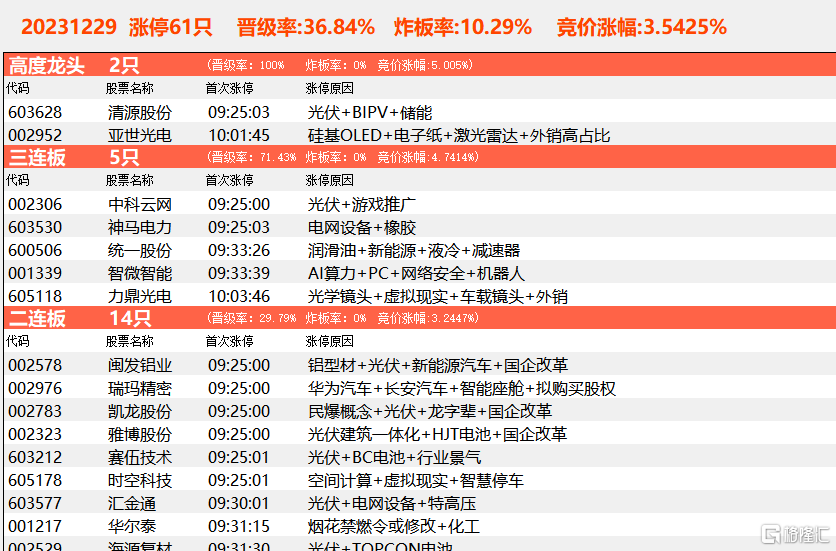This screenshot has height=551, width=836.
Task: Click reason 光学镜头+虚拟现实+车载镜头+外销
Action: [438, 296]
